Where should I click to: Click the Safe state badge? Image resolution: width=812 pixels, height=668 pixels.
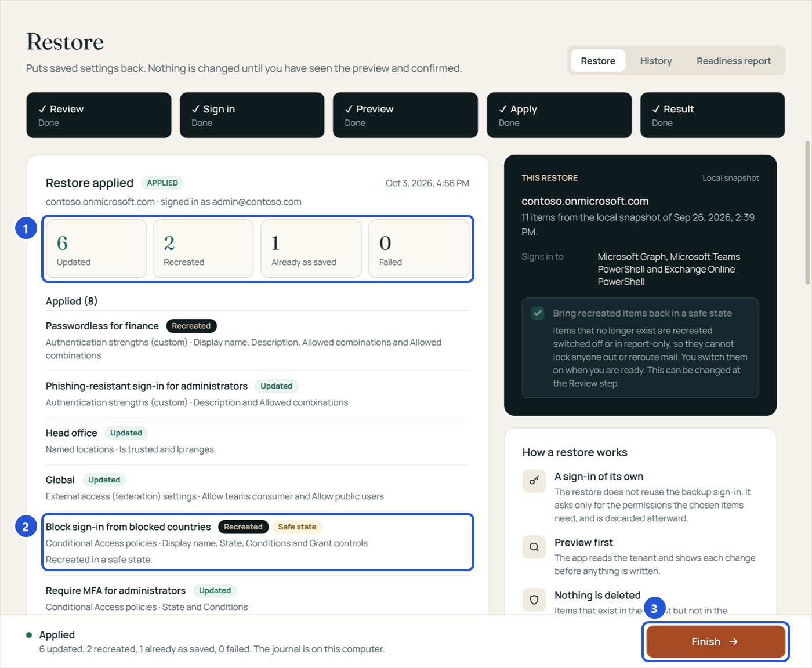pyautogui.click(x=297, y=527)
